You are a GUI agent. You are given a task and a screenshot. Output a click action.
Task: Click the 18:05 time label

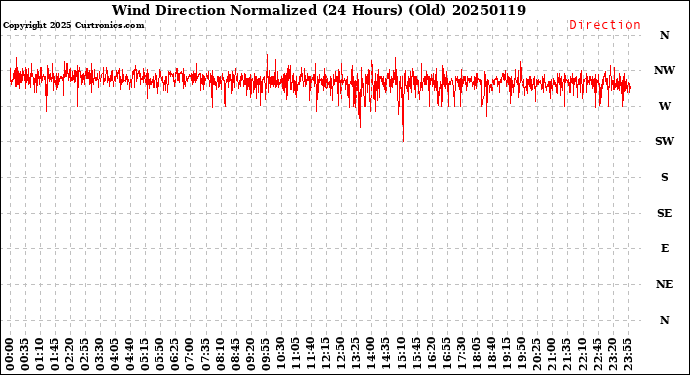(476, 354)
